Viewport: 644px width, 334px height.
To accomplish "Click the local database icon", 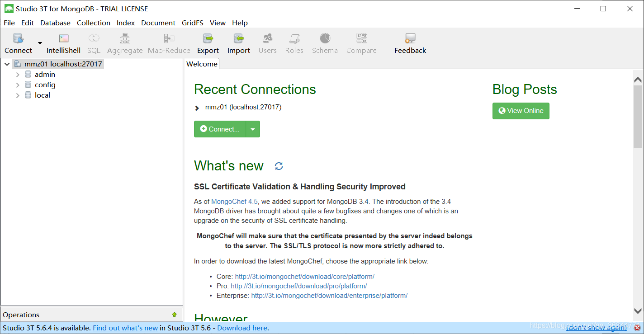I will tap(28, 95).
